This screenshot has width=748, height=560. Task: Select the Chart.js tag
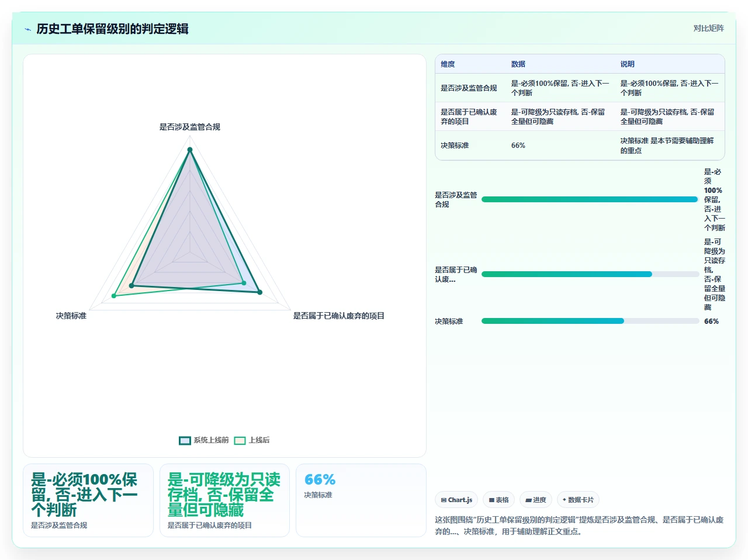(x=456, y=500)
